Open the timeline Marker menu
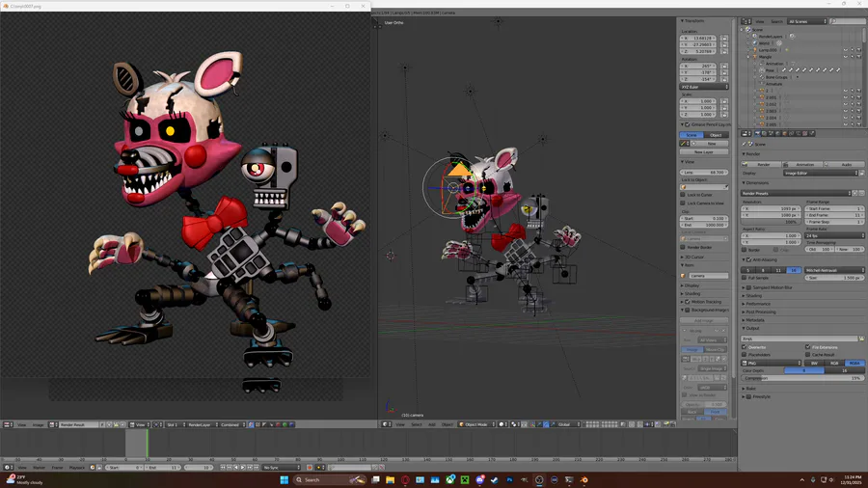Image resolution: width=868 pixels, height=488 pixels. 39,468
